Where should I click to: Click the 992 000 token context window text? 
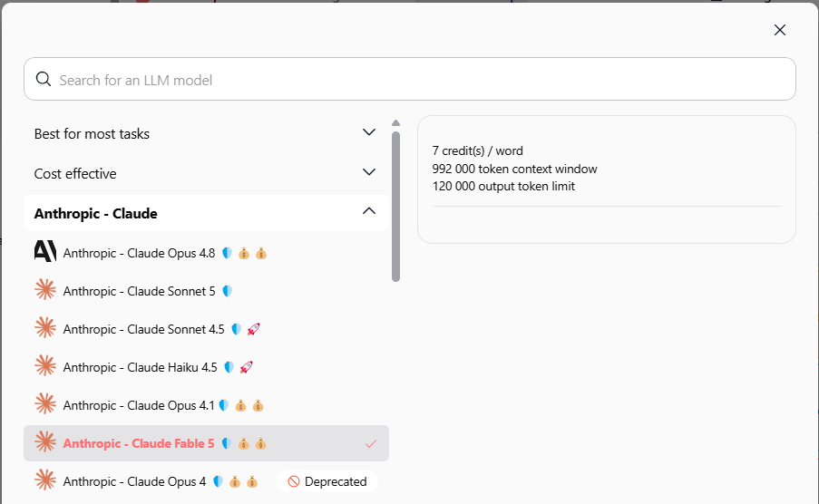(x=514, y=169)
